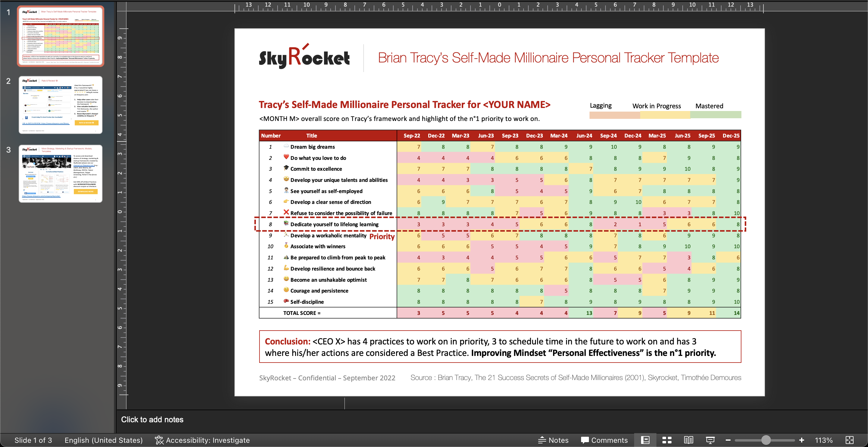Toggle the Notes pane
868x447 pixels.
pos(553,440)
